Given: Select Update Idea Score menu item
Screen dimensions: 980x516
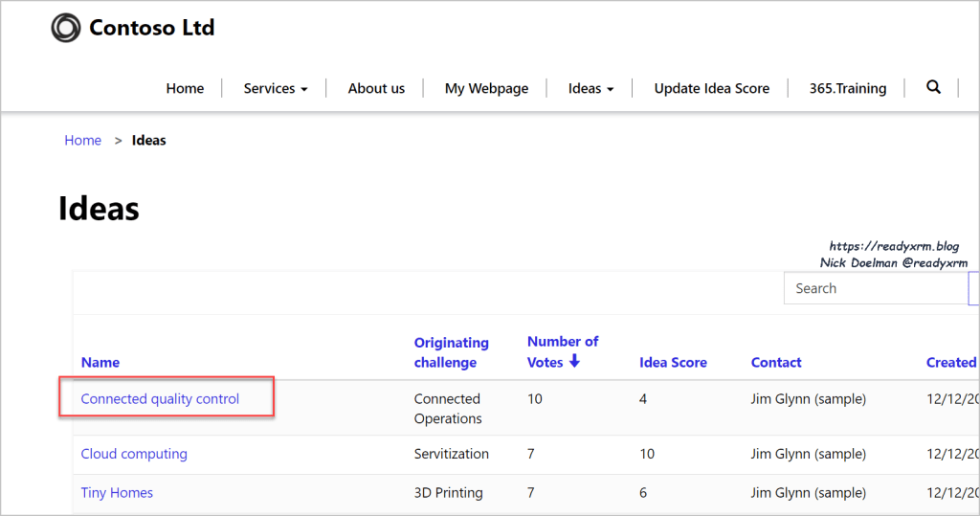Looking at the screenshot, I should 711,88.
